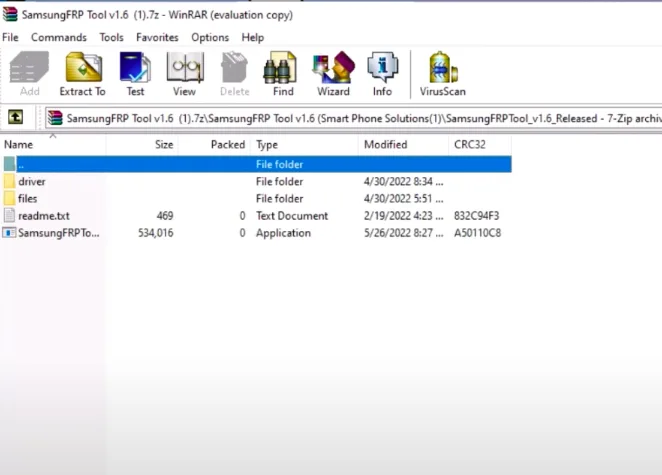Viewport: 662px width, 475px height.
Task: Open the Commands menu
Action: click(59, 37)
